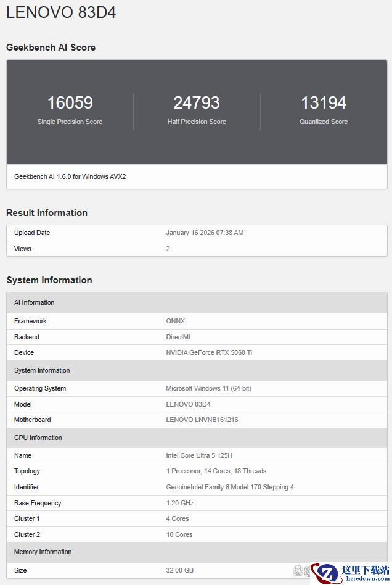Select the Half Precision Score 24793

click(197, 102)
